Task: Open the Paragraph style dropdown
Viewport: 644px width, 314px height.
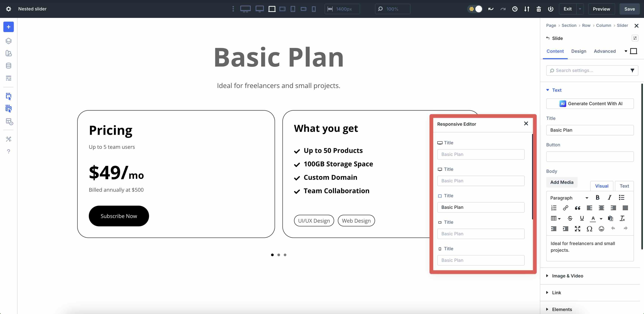Action: pos(569,198)
